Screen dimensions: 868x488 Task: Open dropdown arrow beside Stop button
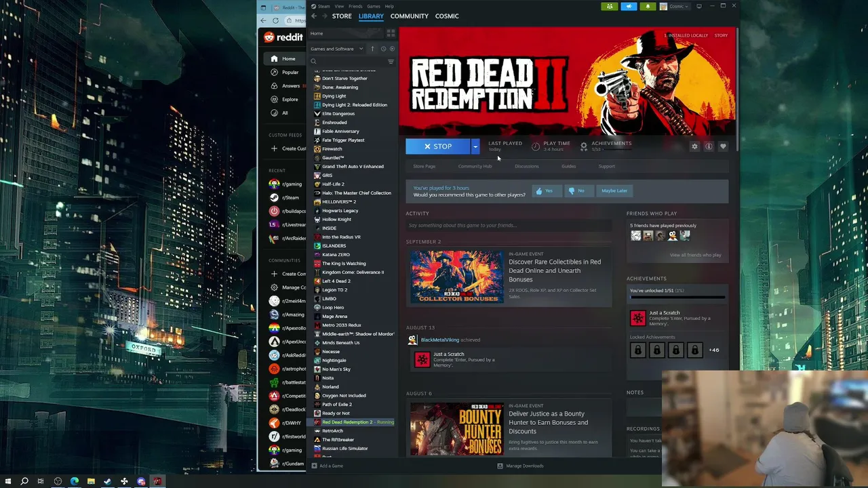coord(475,146)
